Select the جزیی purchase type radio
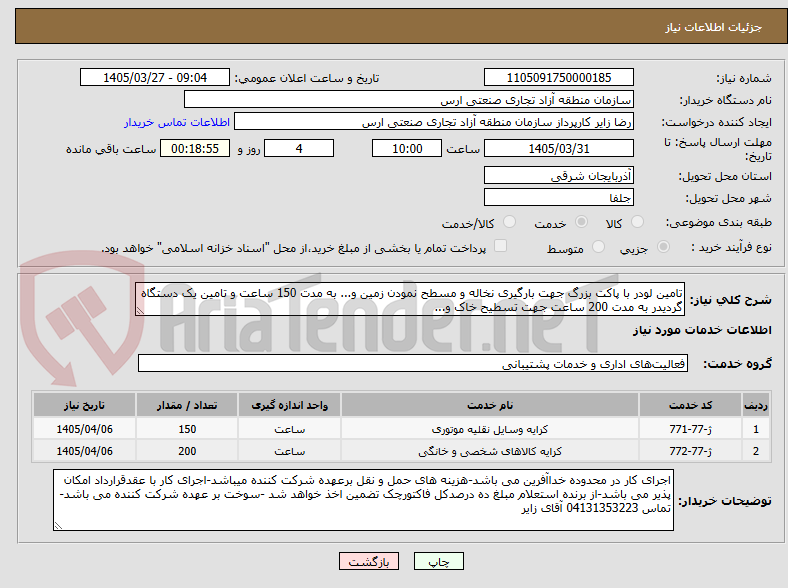 663,247
